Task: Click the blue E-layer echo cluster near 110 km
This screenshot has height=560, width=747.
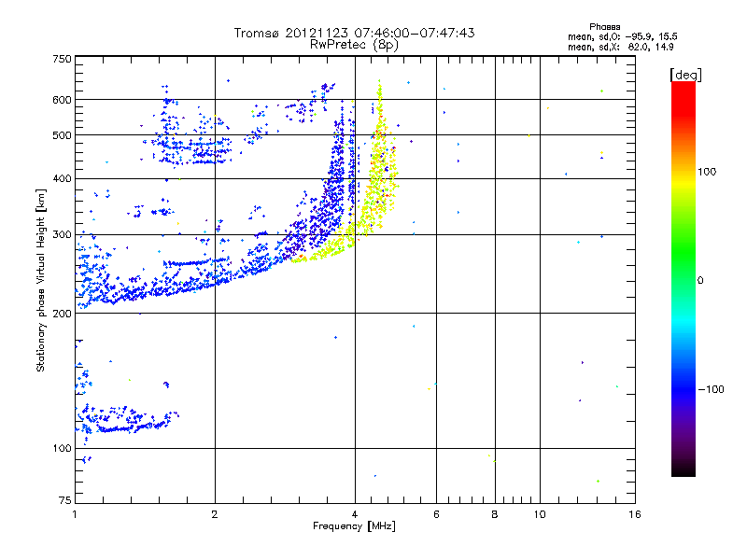Action: (126, 420)
